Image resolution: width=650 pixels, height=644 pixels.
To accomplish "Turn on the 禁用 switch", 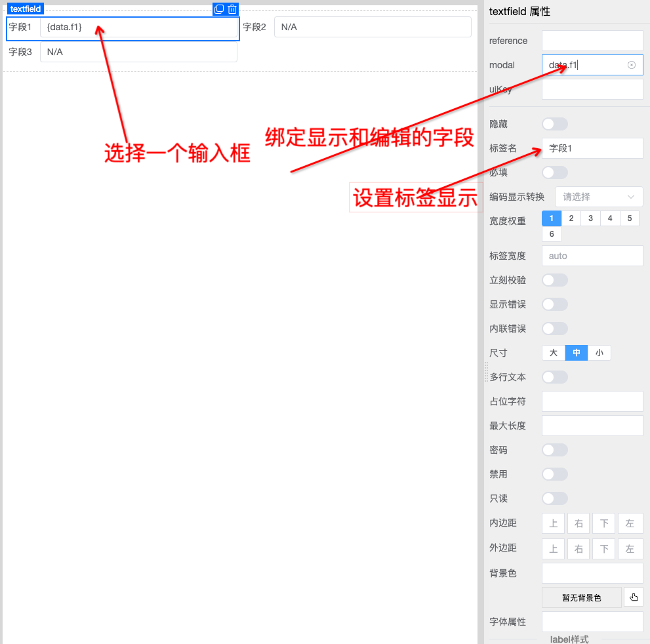I will tap(555, 474).
